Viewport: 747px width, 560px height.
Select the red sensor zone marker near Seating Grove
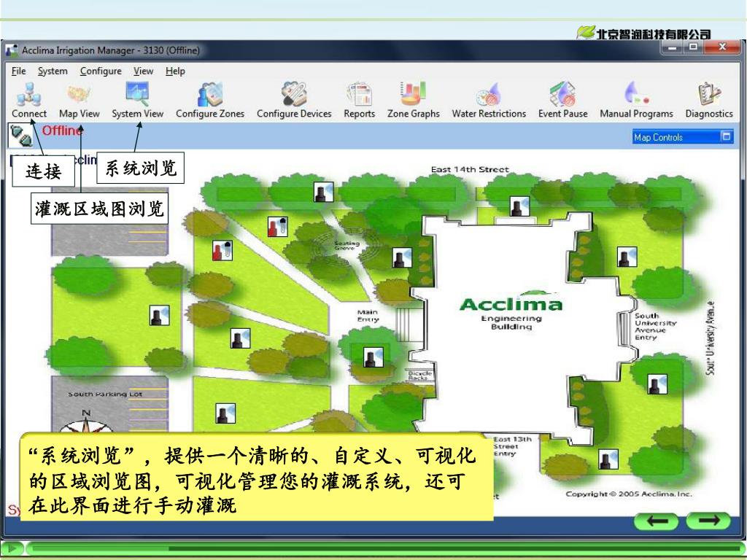[x=277, y=227]
